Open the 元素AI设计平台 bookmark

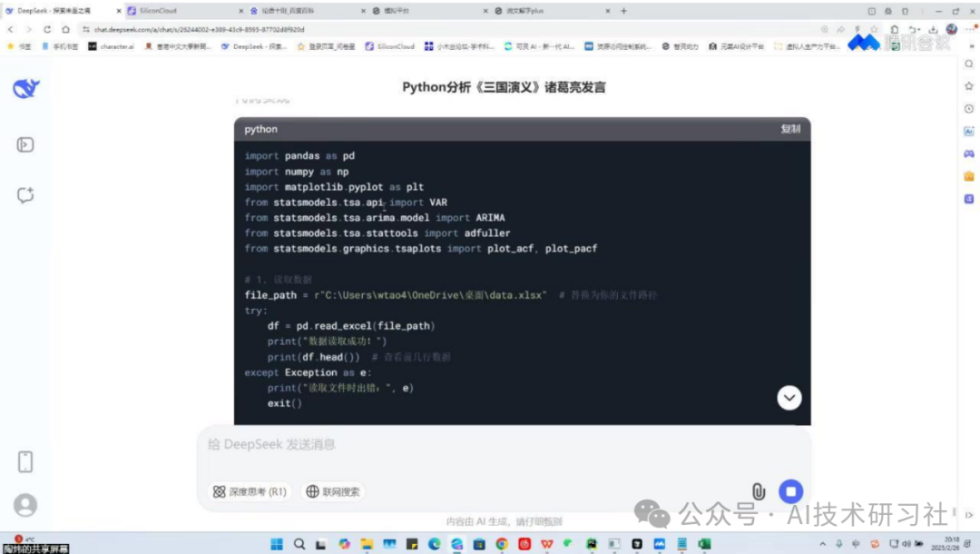coord(736,46)
